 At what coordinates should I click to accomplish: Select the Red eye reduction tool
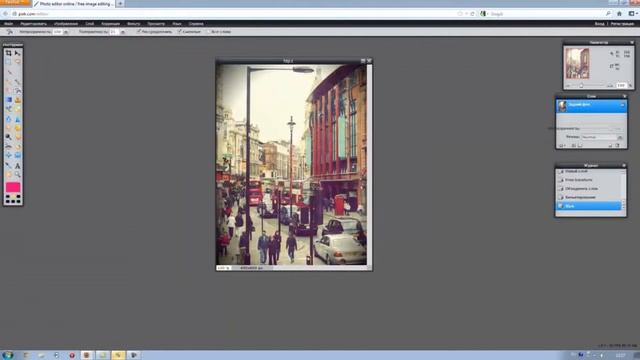point(9,146)
